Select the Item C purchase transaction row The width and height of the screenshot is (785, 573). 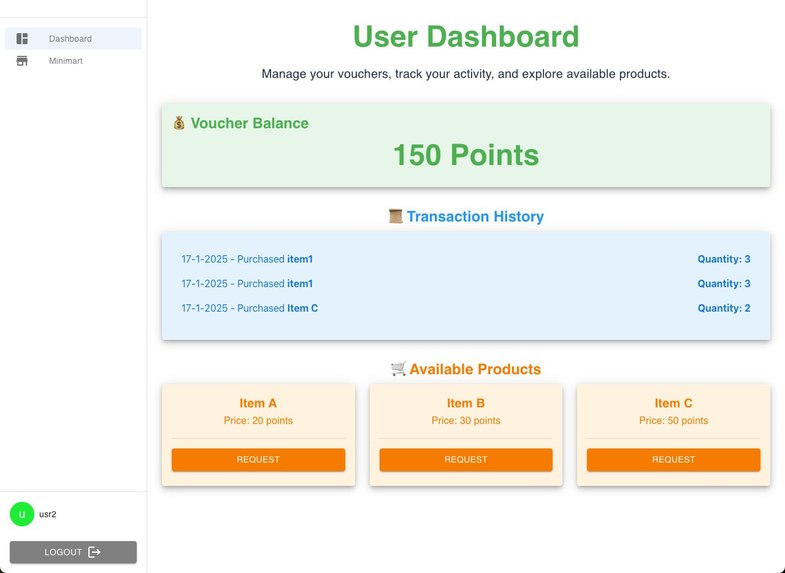tap(466, 308)
